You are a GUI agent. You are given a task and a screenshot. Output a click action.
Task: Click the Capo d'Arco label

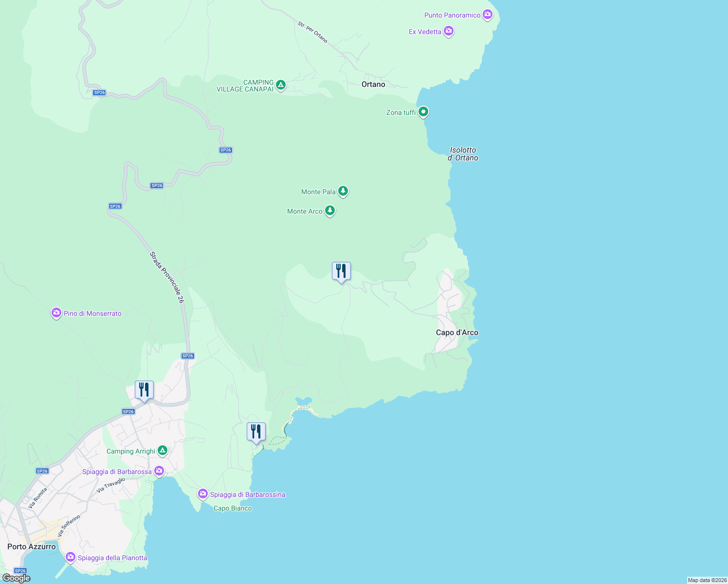pyautogui.click(x=456, y=332)
